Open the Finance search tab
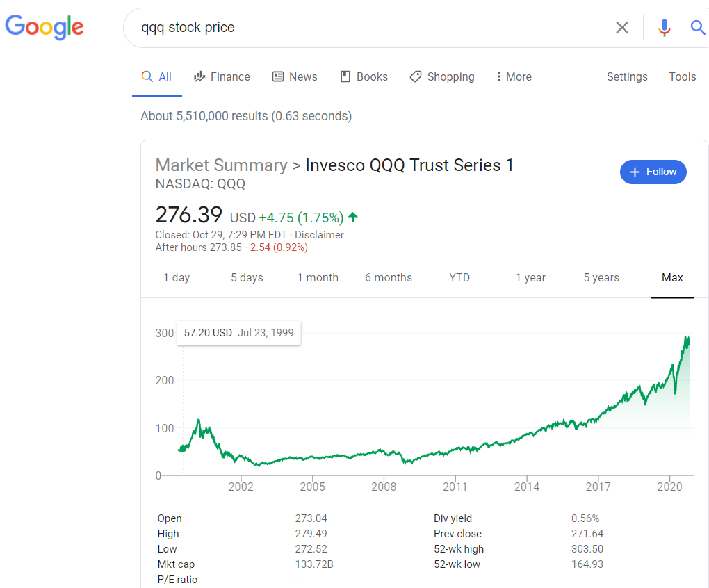The width and height of the screenshot is (709, 588). [222, 77]
